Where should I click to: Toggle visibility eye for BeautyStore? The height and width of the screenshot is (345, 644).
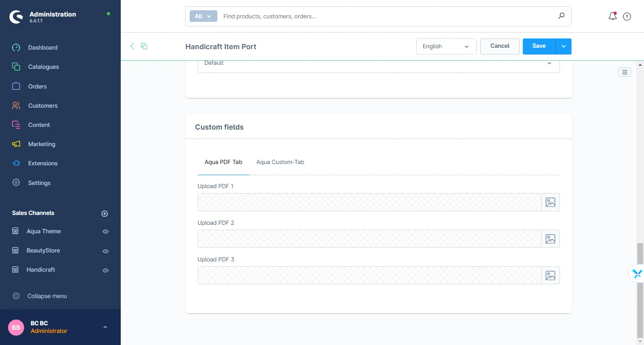click(106, 251)
